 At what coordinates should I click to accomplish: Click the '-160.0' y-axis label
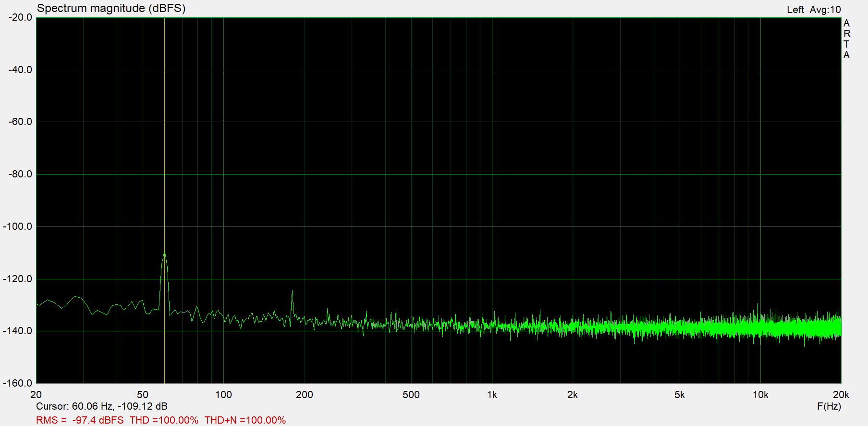18,383
